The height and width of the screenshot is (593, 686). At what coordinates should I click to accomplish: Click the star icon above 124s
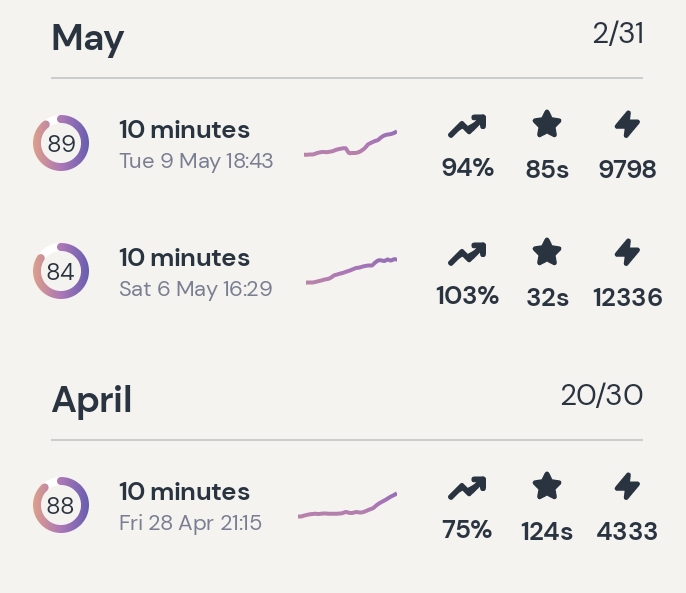(x=547, y=487)
